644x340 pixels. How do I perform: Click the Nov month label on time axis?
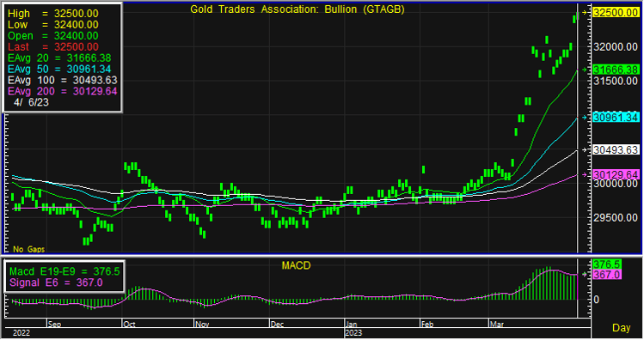pyautogui.click(x=202, y=324)
